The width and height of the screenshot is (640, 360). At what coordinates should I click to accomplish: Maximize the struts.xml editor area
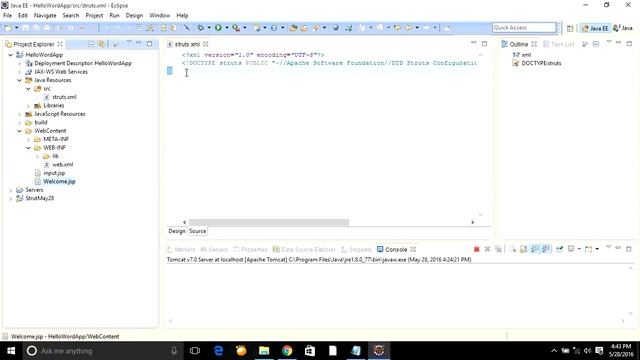(484, 43)
